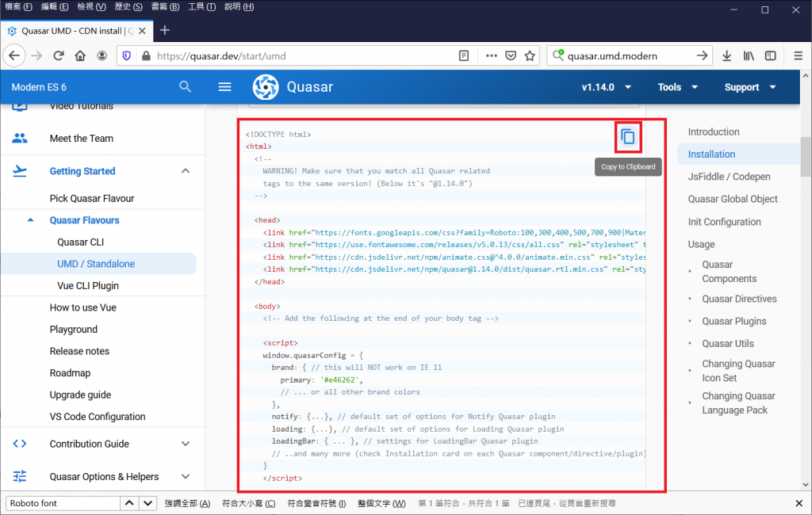Show site security padlock info
Image resolution: width=812 pixels, height=515 pixels.
[x=146, y=56]
